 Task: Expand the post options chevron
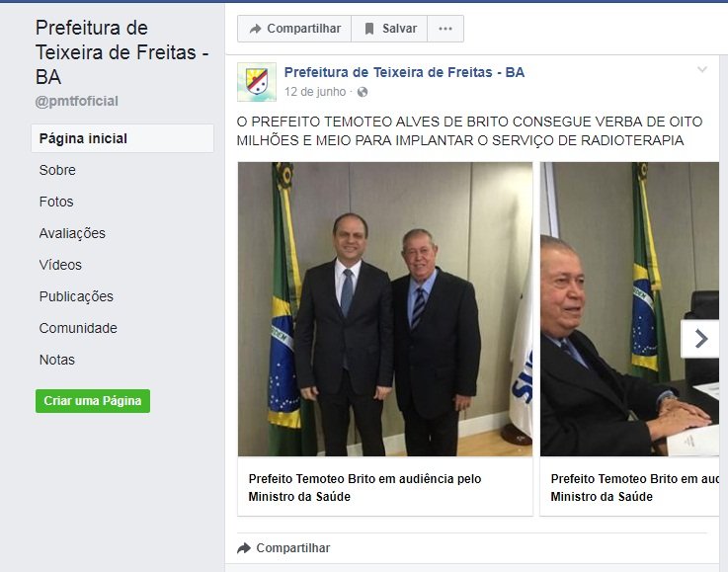coord(702,69)
